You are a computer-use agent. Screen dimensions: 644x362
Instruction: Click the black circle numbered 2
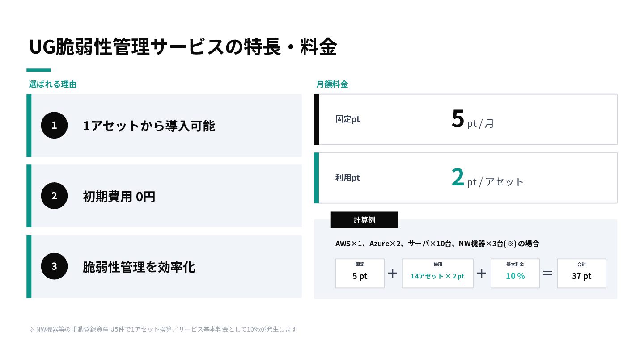pos(54,196)
